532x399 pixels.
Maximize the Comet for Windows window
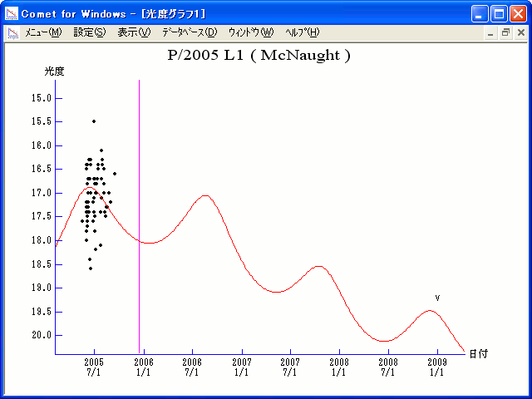pos(499,13)
